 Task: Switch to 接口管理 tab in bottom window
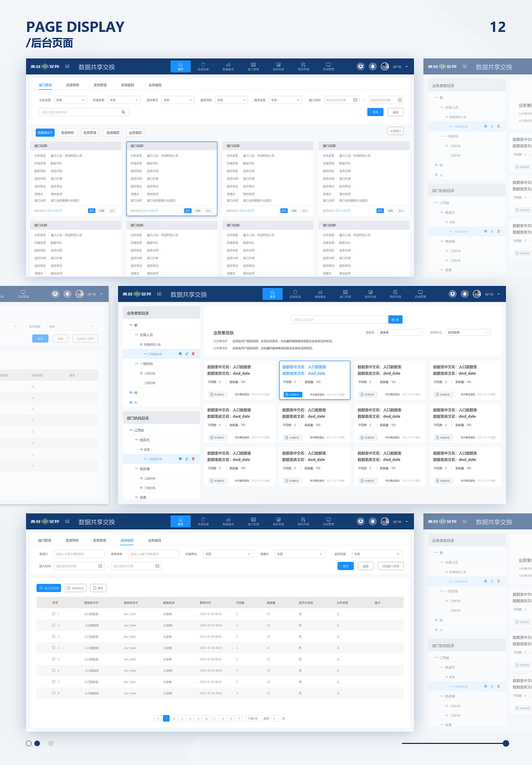pos(44,540)
